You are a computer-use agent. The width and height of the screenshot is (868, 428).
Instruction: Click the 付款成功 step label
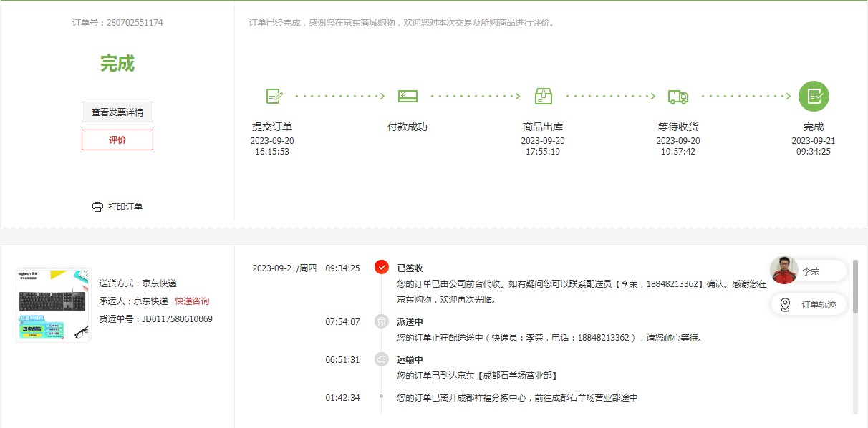pos(408,127)
